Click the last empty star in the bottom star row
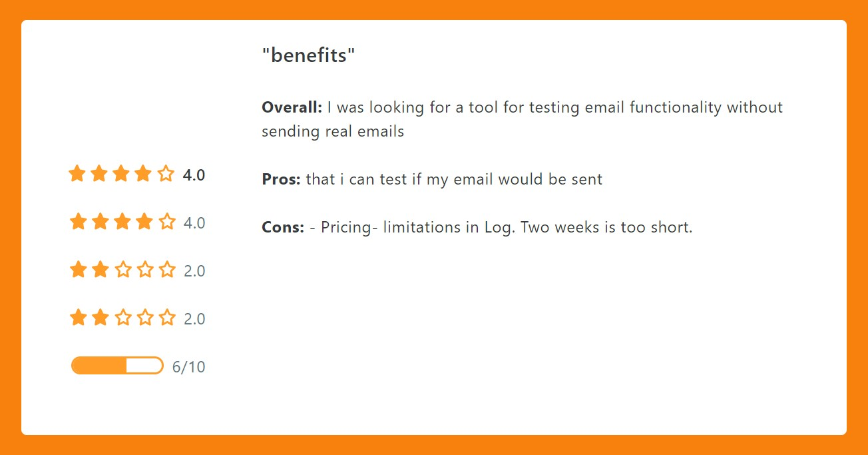The width and height of the screenshot is (868, 455). (167, 318)
